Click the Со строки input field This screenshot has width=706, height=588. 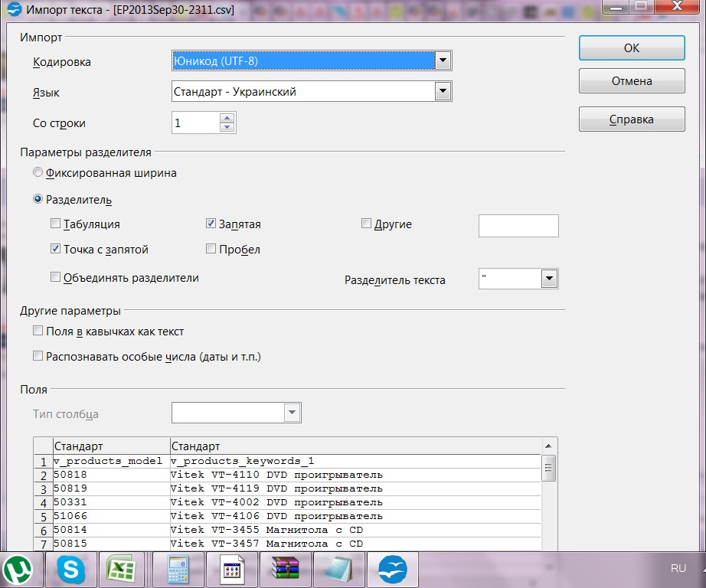point(196,122)
